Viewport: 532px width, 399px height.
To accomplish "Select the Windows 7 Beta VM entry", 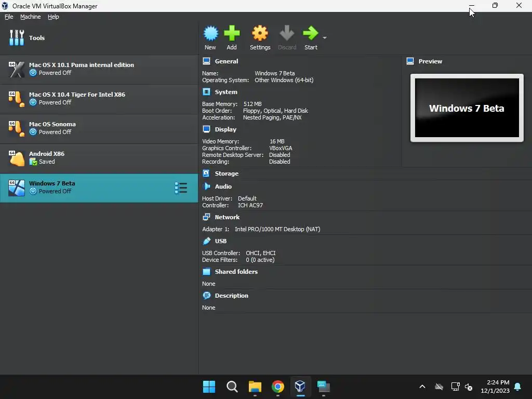I will pos(99,188).
